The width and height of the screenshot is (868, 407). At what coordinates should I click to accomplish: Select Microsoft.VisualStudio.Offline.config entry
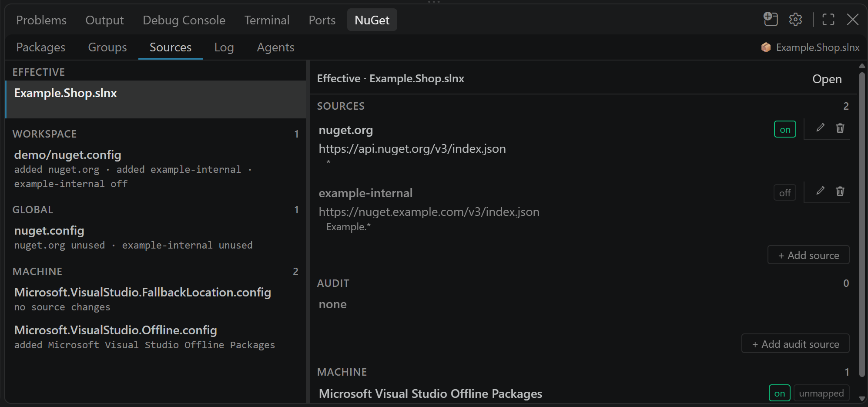point(155,337)
